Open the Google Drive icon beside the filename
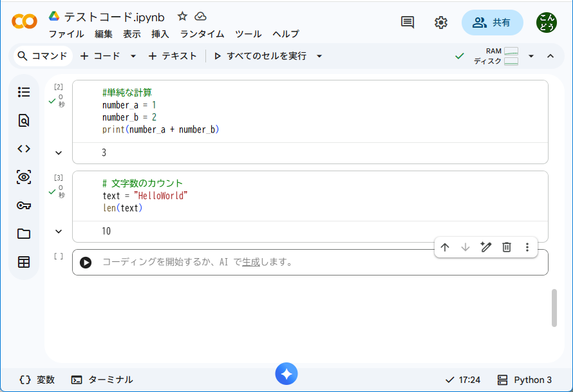This screenshot has height=392, width=573. coord(54,15)
